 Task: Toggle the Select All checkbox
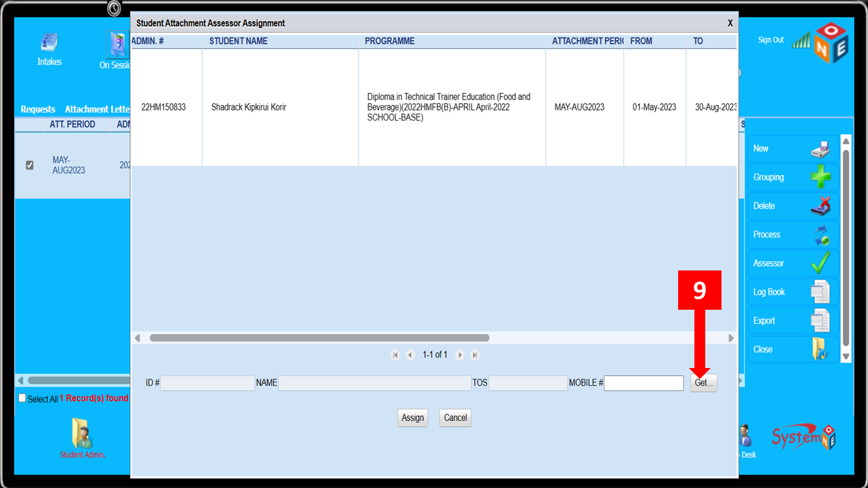[22, 399]
